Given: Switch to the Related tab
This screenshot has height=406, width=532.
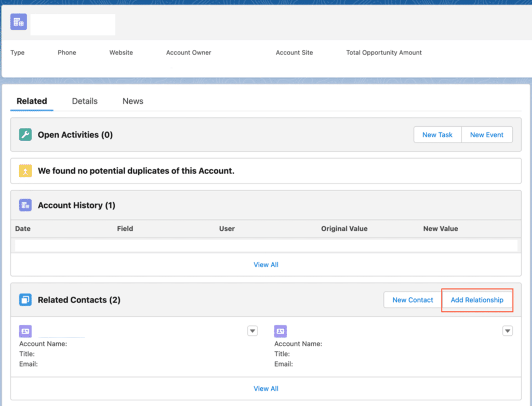Looking at the screenshot, I should point(32,101).
